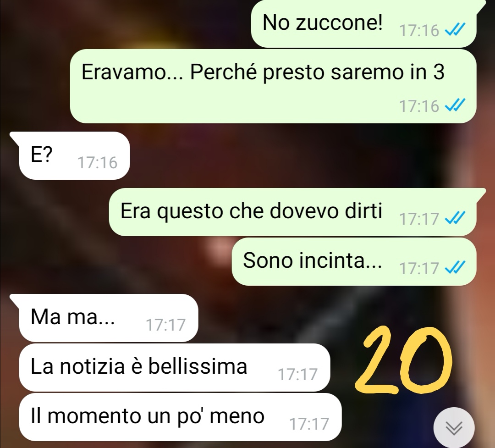Click 17:17 timestamp on 'La notizia è bellissima'
This screenshot has height=448, width=495.
(297, 374)
